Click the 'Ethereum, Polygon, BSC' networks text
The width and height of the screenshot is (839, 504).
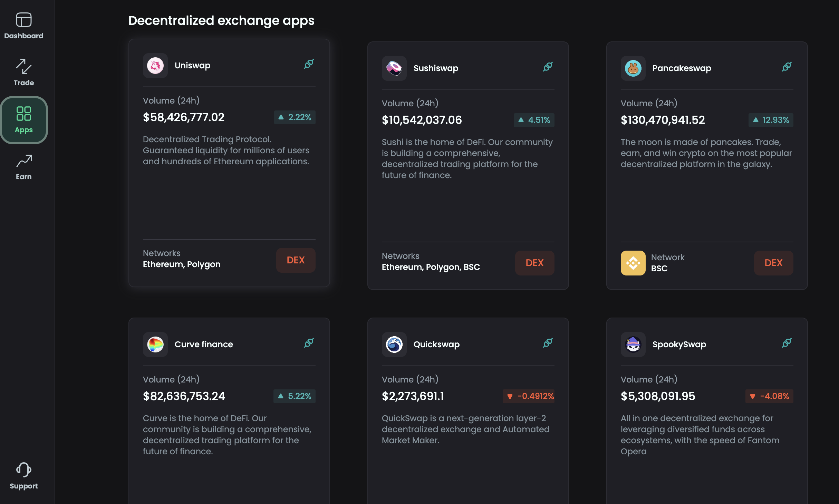pos(431,267)
